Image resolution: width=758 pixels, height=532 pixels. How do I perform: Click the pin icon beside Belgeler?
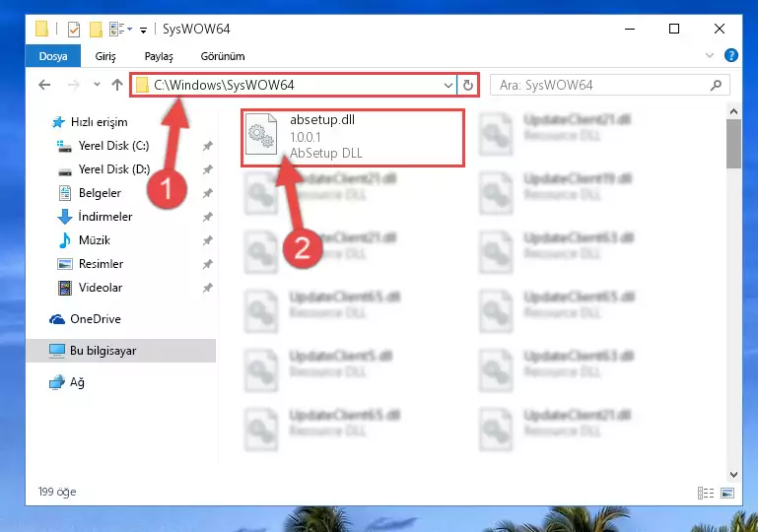click(x=207, y=193)
